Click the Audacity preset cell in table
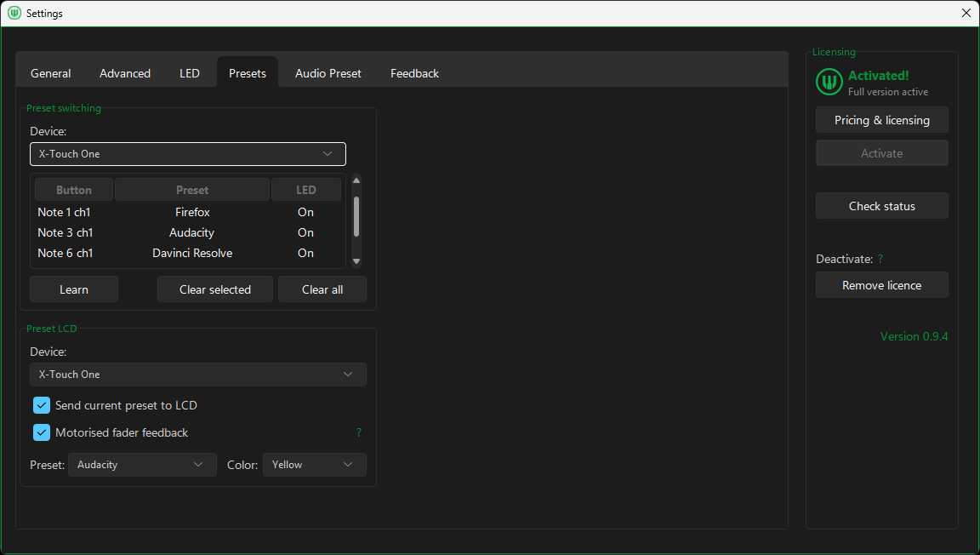 coord(192,232)
